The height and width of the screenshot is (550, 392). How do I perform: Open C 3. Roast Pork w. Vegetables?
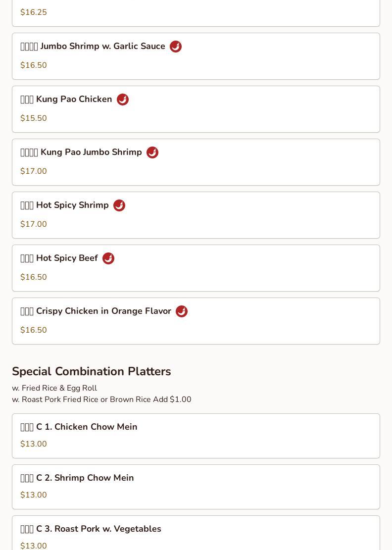click(x=98, y=529)
